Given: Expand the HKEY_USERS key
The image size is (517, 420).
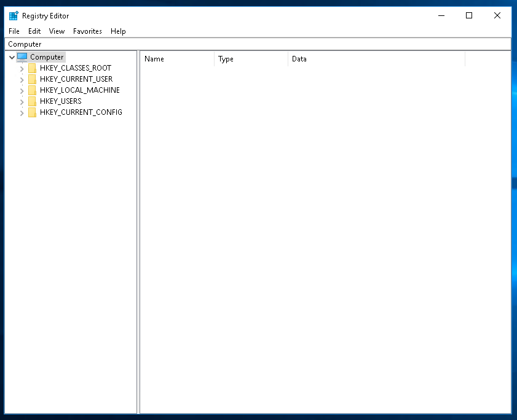Looking at the screenshot, I should [x=22, y=102].
